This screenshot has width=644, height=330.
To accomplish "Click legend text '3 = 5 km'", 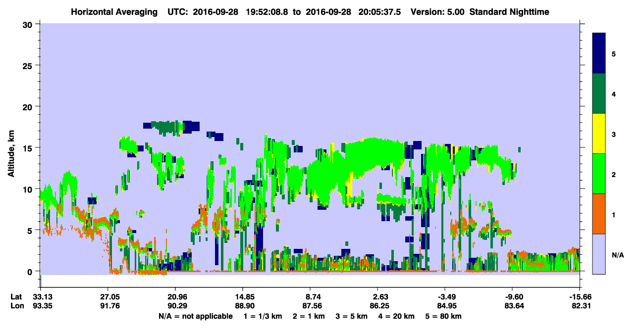I will pyautogui.click(x=352, y=316).
